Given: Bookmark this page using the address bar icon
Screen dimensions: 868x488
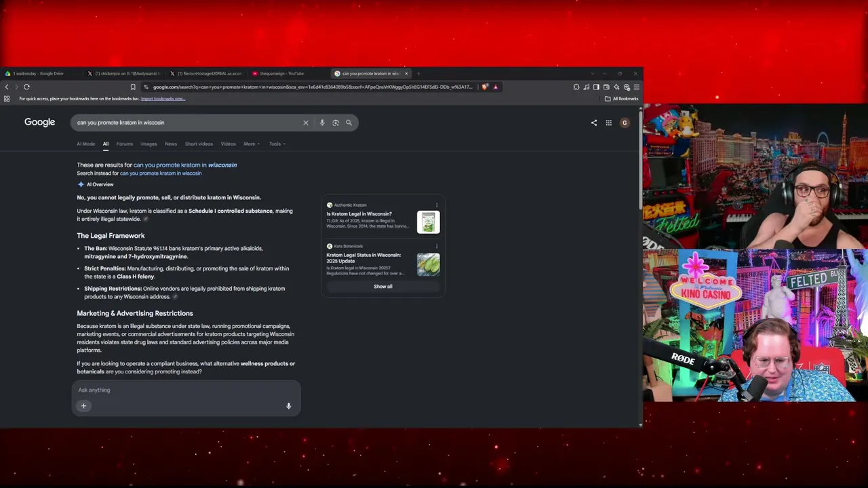Looking at the screenshot, I should [133, 87].
